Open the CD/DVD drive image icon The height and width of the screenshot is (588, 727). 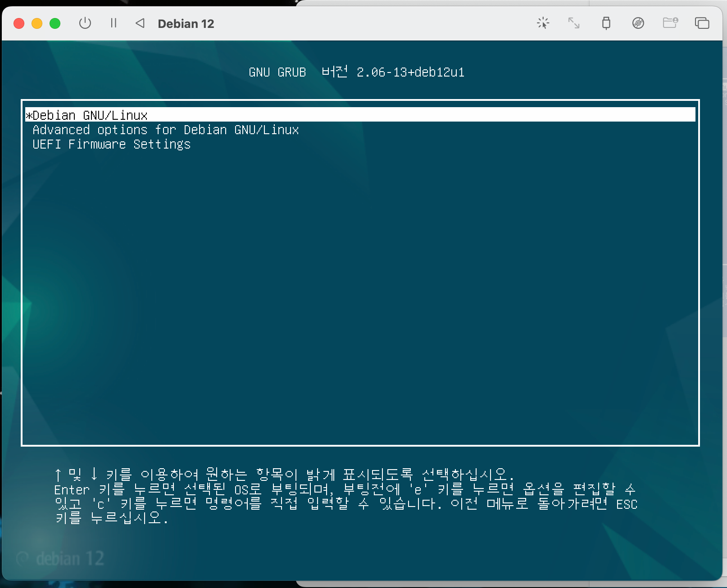point(638,23)
